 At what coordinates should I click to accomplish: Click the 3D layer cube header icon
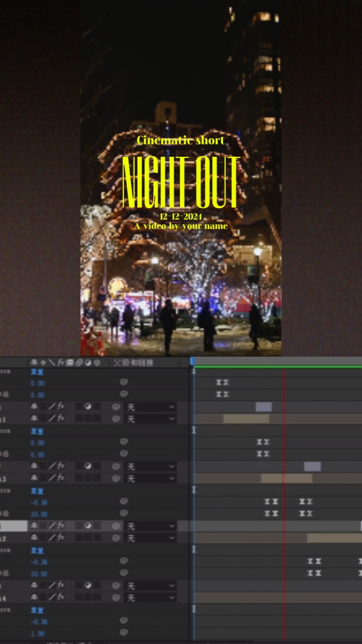click(x=97, y=363)
